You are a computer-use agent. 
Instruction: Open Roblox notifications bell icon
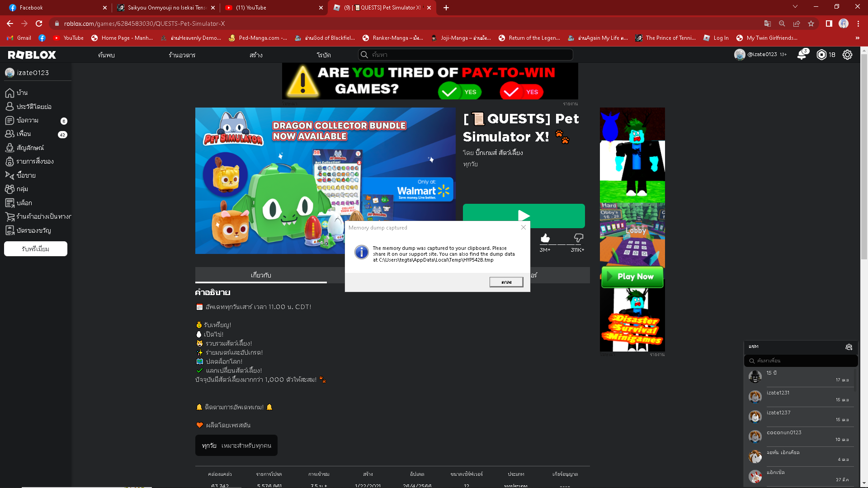(x=802, y=55)
